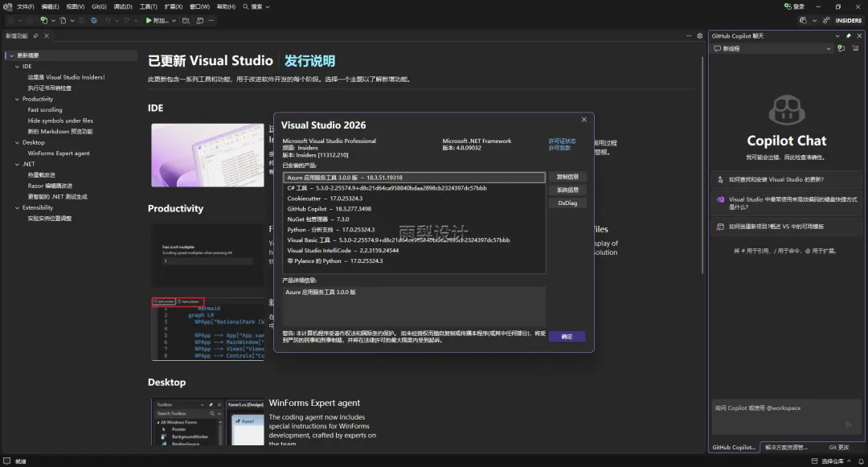
Task: Open the Git(G) menu
Action: tap(99, 6)
